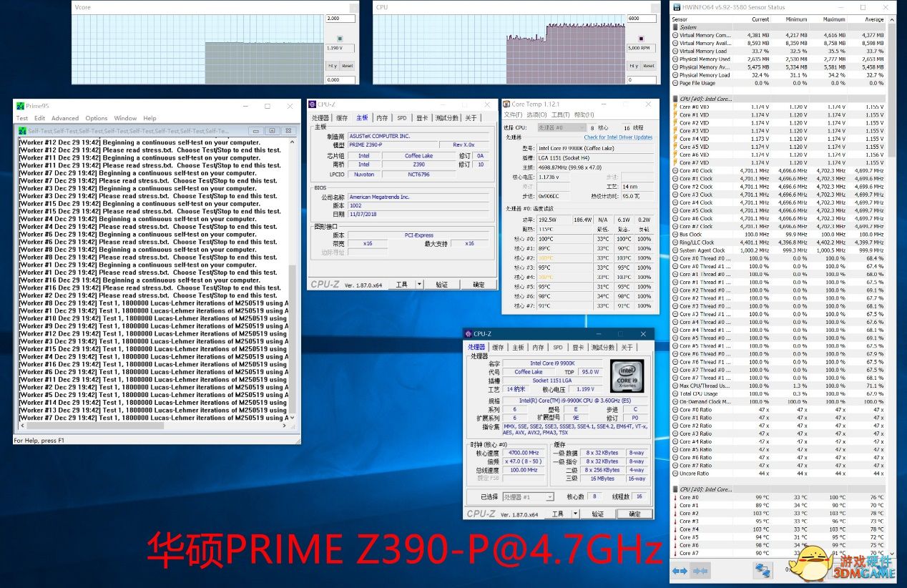Open Core Temp 帮助(H) menu

pyautogui.click(x=584, y=115)
